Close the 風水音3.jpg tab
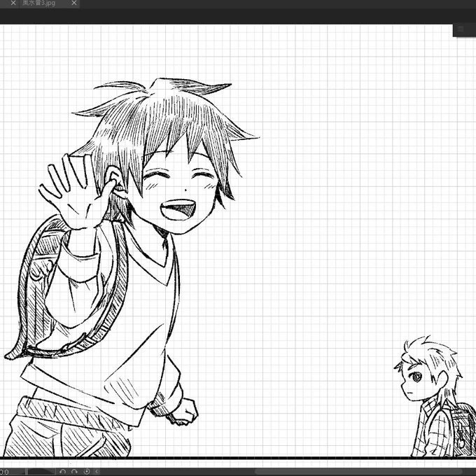 (74, 3)
